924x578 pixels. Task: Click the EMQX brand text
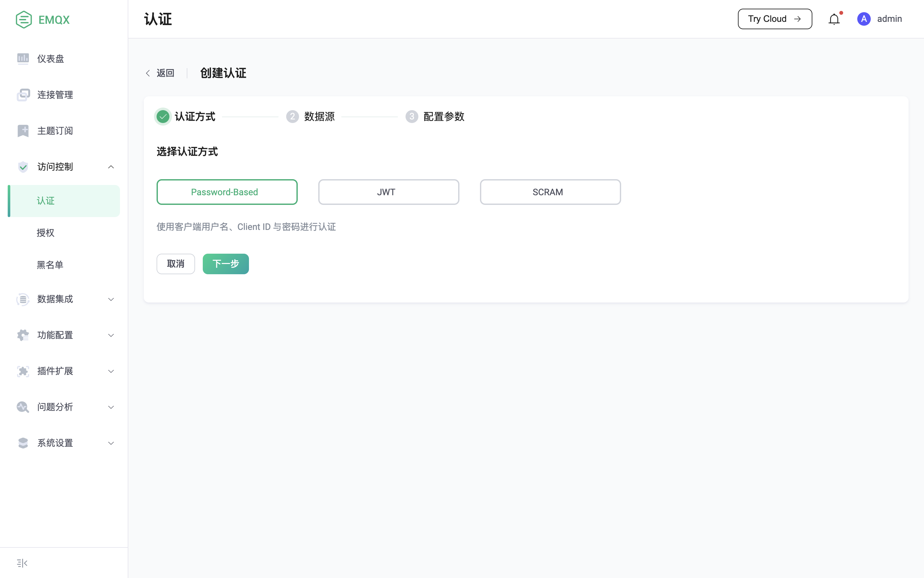[54, 20]
